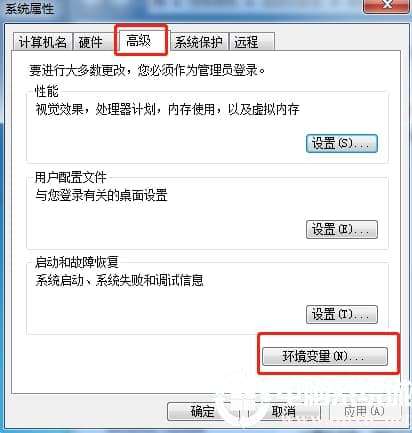Image resolution: width=412 pixels, height=433 pixels.
Task: Click the 启动和故障恢复 group label
Action: point(77,262)
